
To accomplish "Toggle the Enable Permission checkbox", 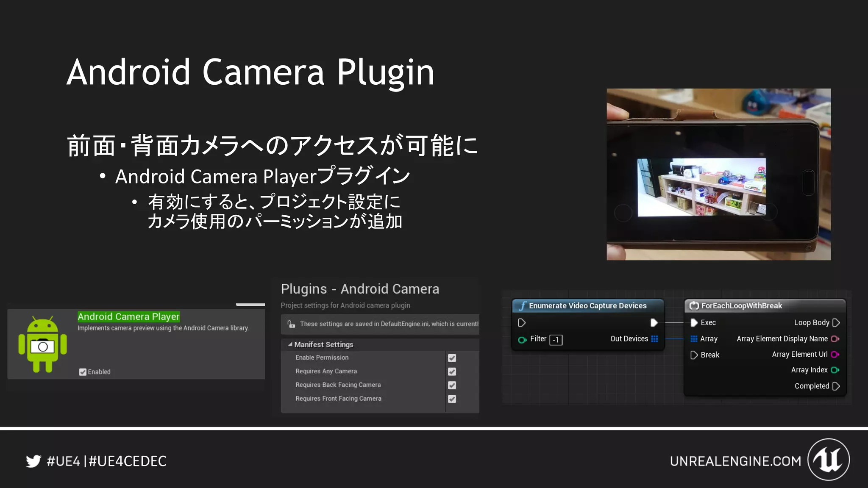I will tap(452, 358).
